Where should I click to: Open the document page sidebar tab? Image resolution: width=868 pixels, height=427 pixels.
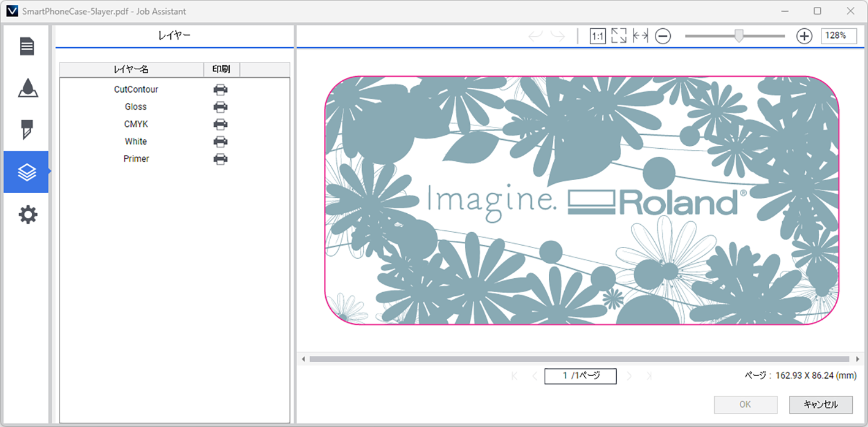click(26, 47)
